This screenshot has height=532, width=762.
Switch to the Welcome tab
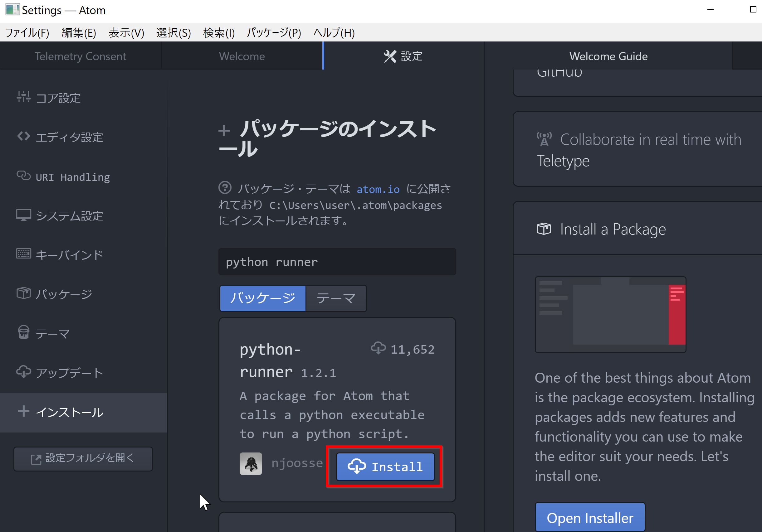point(242,56)
